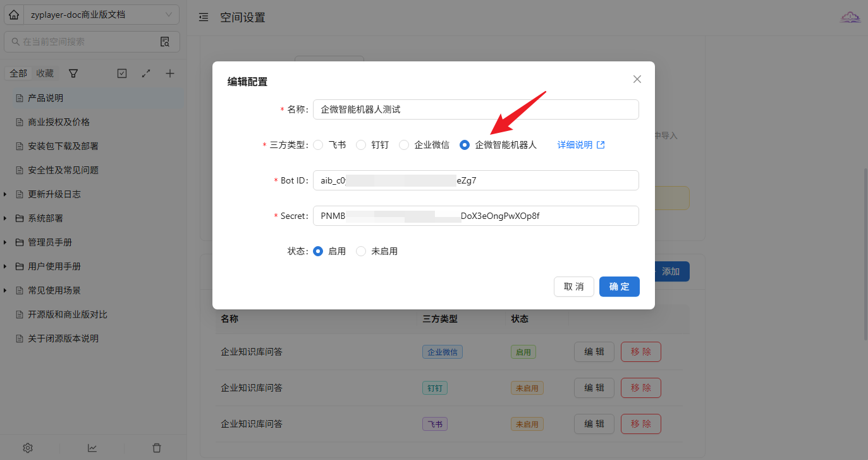
Task: Open the 详细说明 link
Action: [581, 145]
